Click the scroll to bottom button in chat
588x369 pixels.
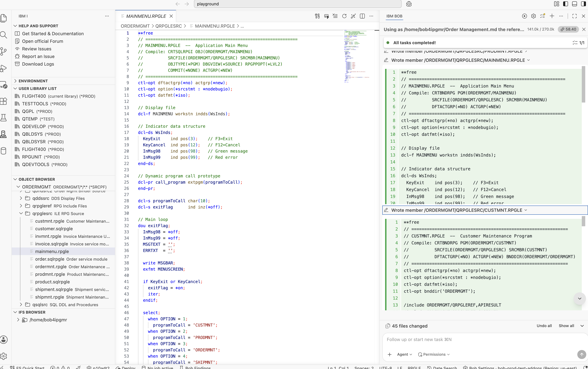click(x=580, y=298)
